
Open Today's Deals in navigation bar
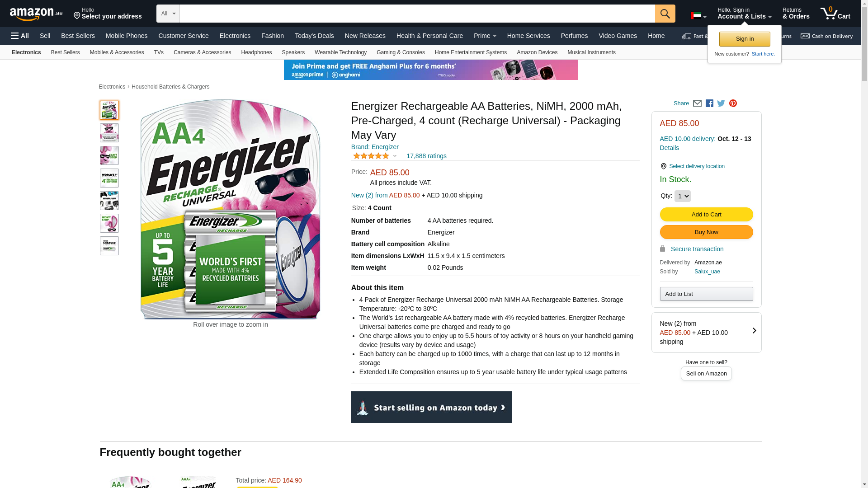pos(314,36)
